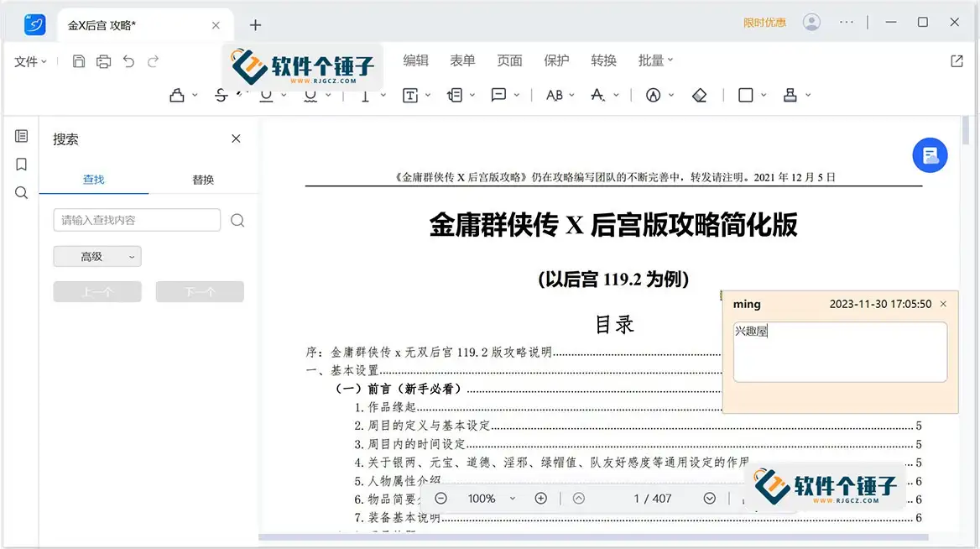
Task: Click the print icon in the toolbar
Action: click(x=102, y=60)
